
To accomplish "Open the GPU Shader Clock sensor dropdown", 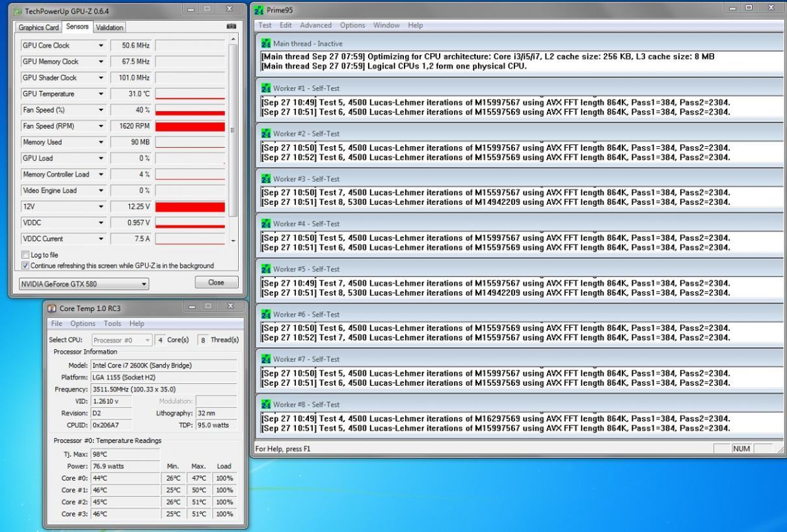I will click(x=101, y=78).
